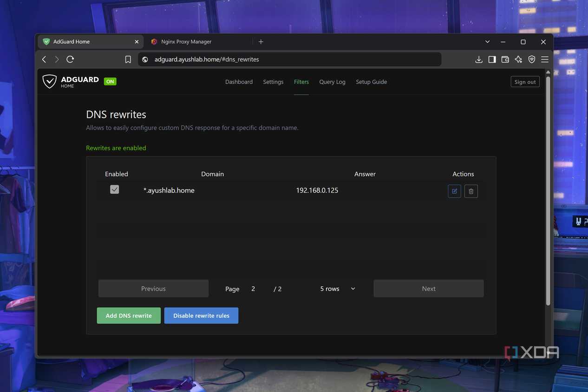Open the Query Log page

point(332,82)
